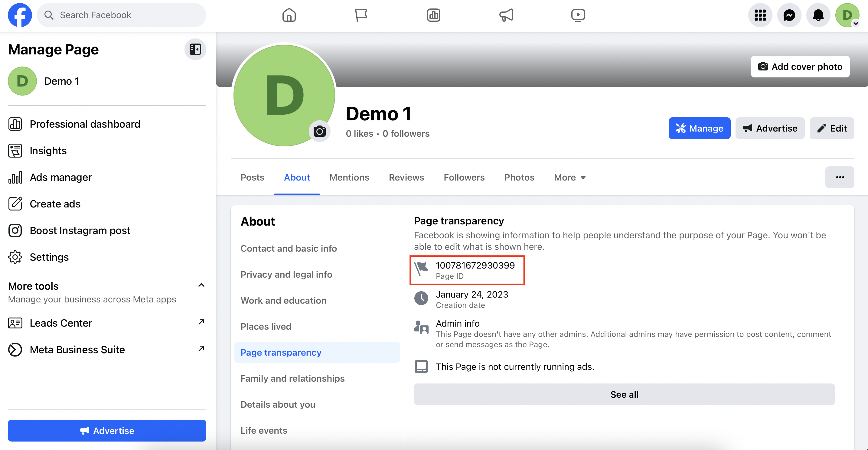Viewport: 868px width, 450px height.
Task: Open Professional dashboard chart icon in top bar
Action: (434, 15)
